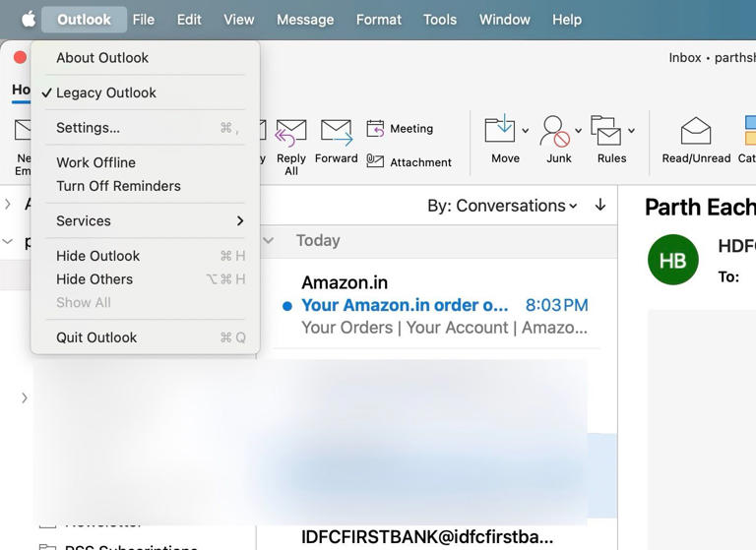
Task: Click the Reply All envelope icon
Action: (290, 133)
